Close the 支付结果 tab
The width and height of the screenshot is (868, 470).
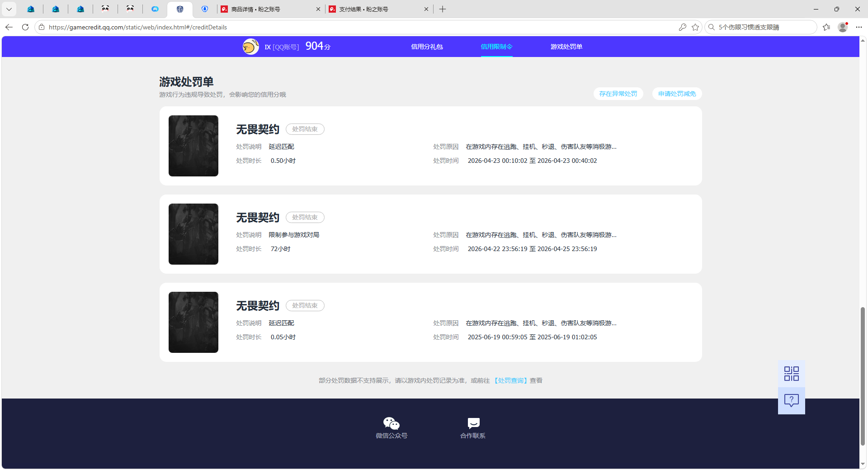click(x=426, y=9)
